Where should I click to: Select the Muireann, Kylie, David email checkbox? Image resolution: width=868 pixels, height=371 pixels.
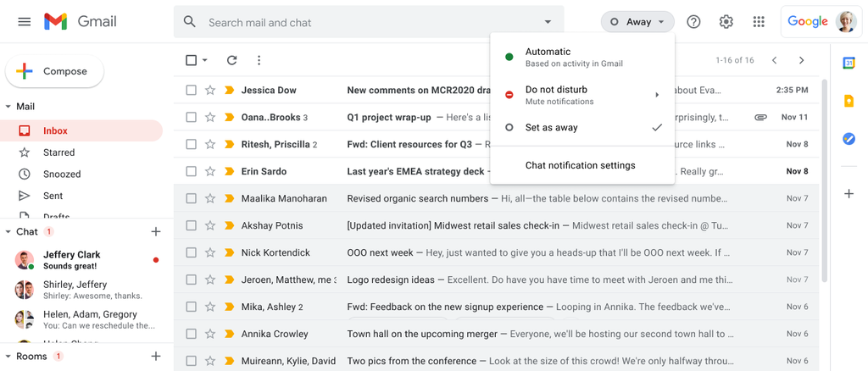[x=191, y=361]
